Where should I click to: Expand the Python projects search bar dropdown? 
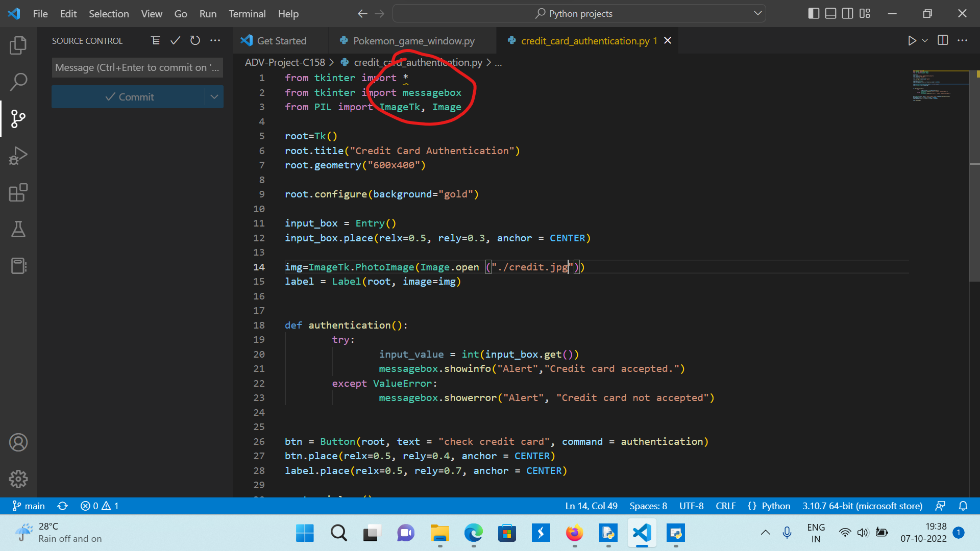757,13
